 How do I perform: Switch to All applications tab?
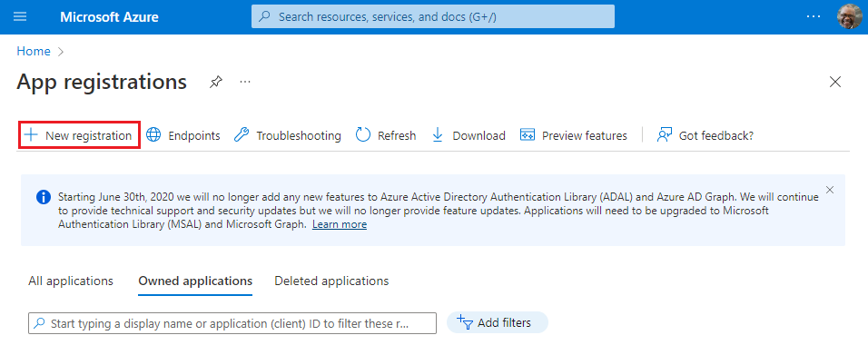pyautogui.click(x=71, y=281)
